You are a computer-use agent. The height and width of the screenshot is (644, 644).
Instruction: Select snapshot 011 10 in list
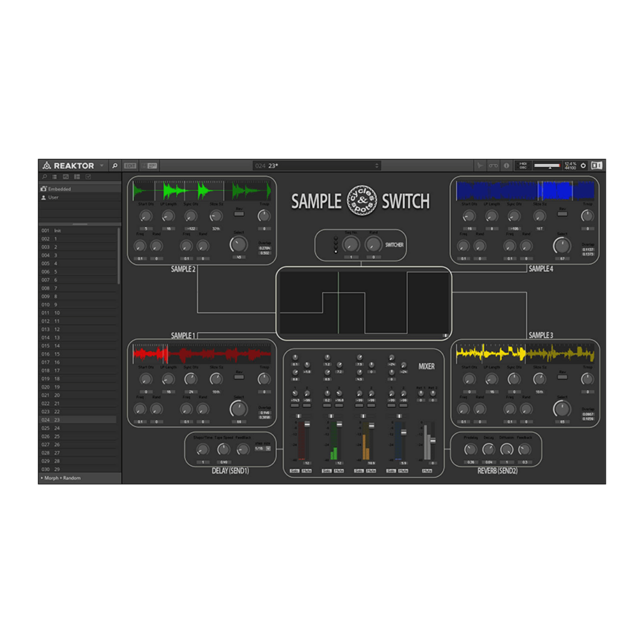[78, 313]
